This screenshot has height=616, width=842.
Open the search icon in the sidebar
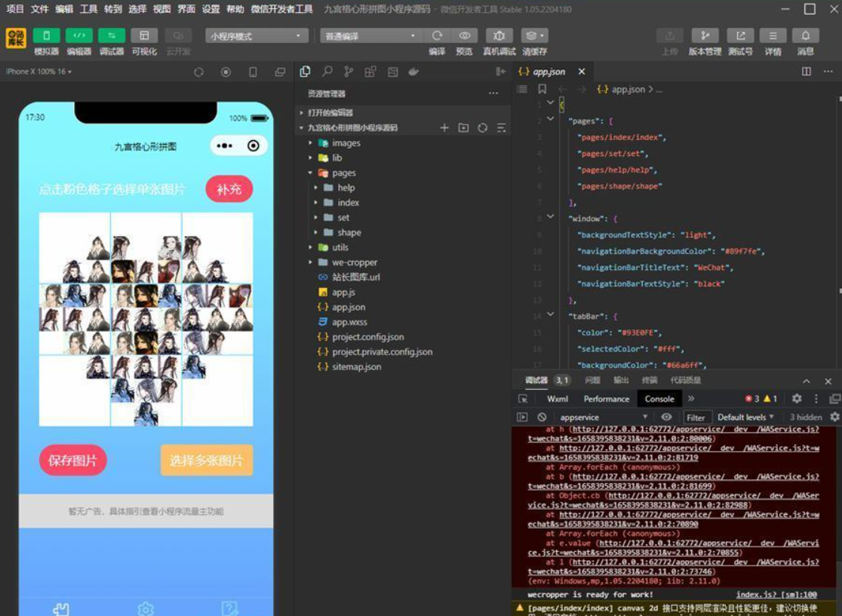click(327, 72)
